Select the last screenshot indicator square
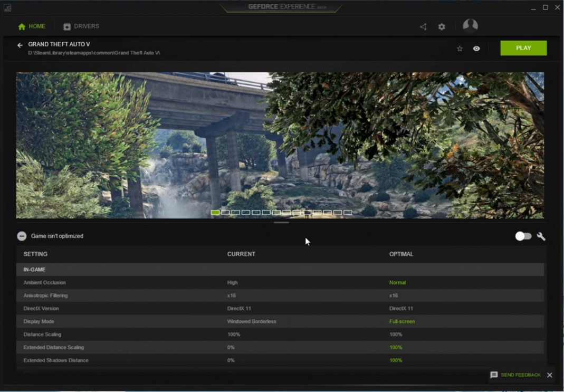The height and width of the screenshot is (392, 564). tap(348, 213)
